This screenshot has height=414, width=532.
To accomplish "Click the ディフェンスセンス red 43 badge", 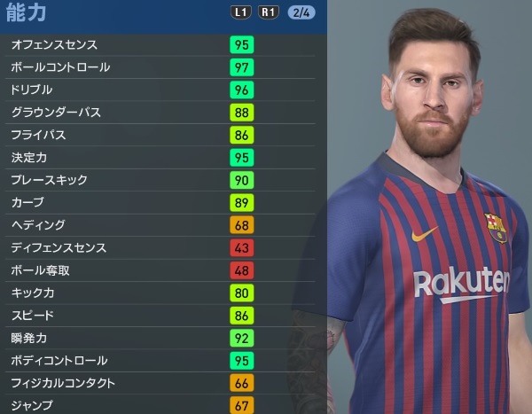I will click(x=241, y=247).
